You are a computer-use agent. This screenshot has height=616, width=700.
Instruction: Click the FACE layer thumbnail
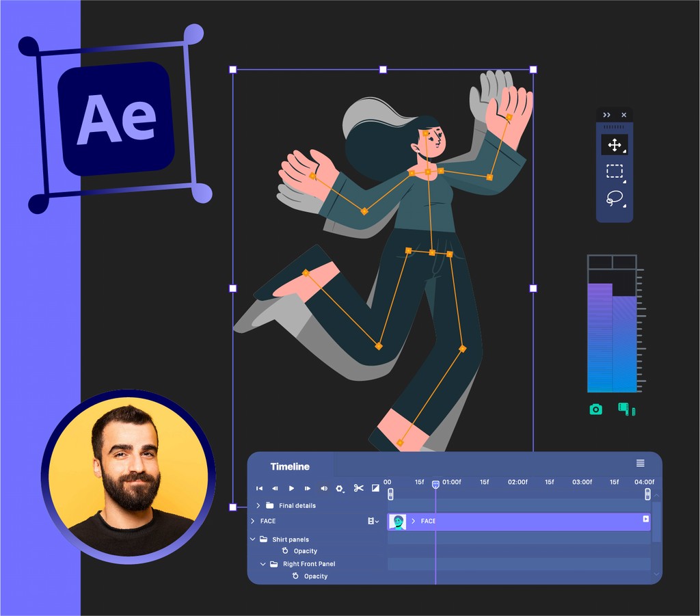(x=398, y=522)
